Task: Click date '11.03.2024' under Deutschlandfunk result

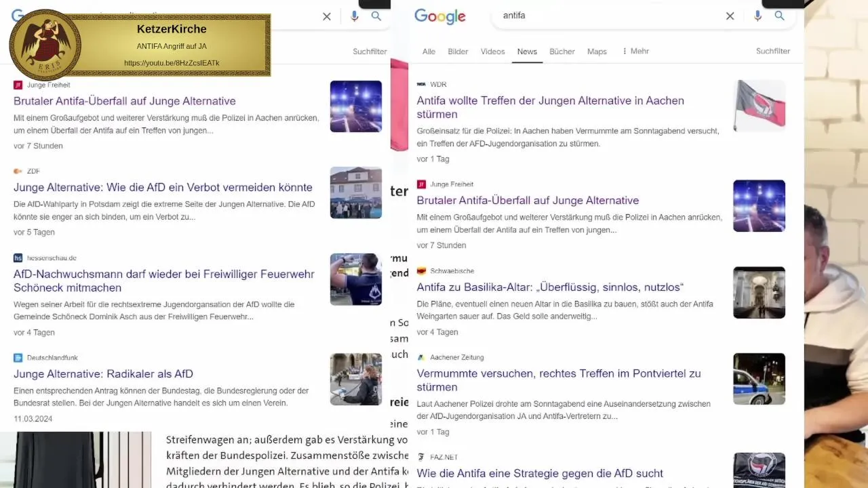Action: (33, 419)
